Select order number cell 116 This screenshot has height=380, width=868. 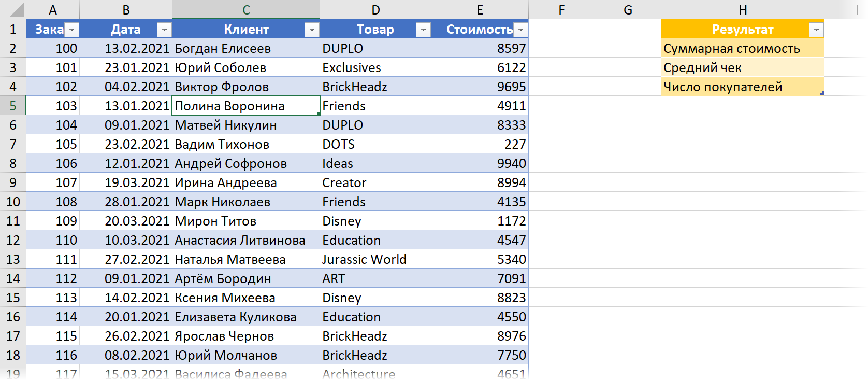53,355
